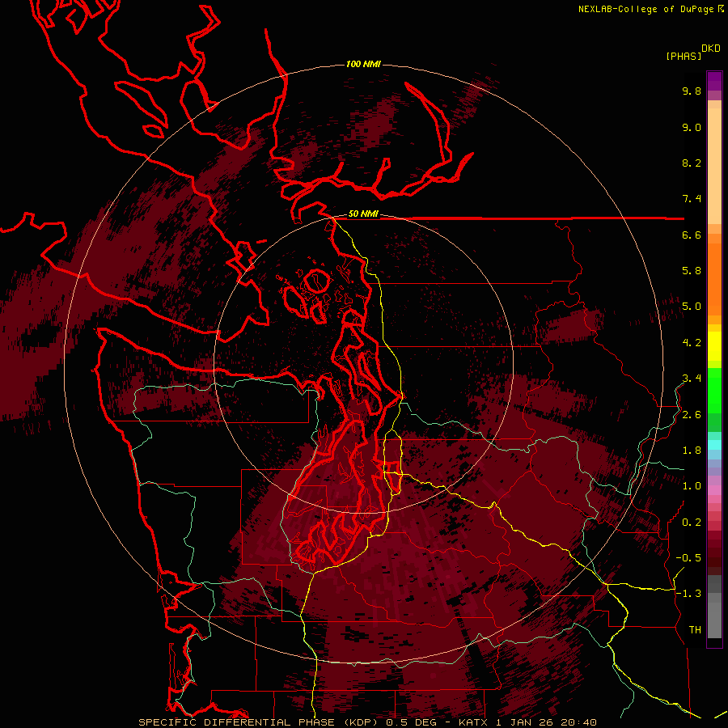Click the cyan segment of the color bar
This screenshot has width=728, height=728.
tap(714, 445)
